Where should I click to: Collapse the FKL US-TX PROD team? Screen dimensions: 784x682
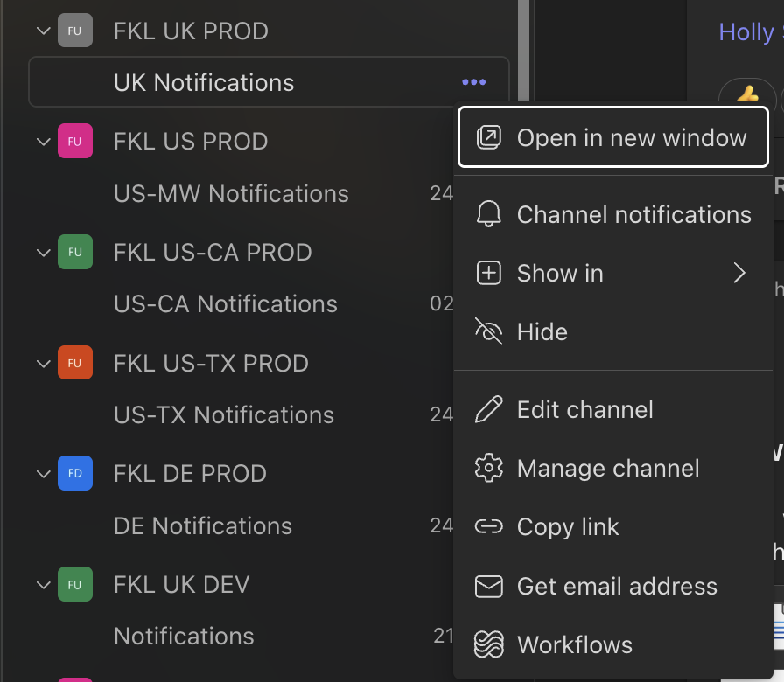tap(44, 363)
